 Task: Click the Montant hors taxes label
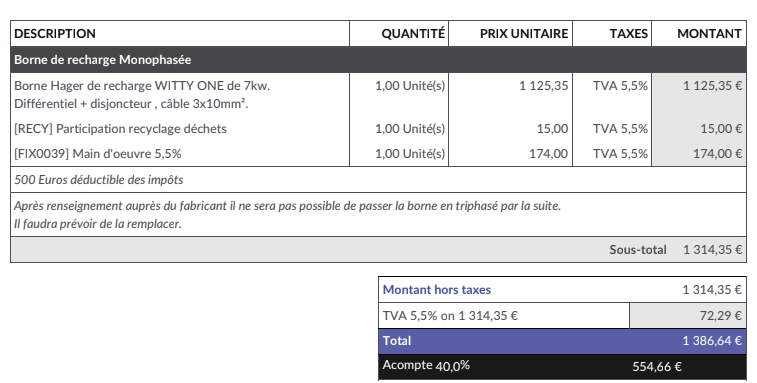tap(437, 290)
